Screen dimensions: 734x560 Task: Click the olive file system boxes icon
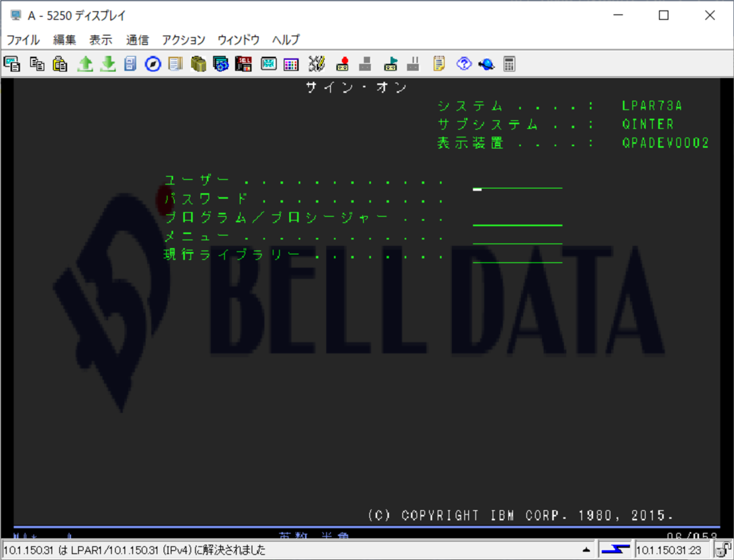(198, 64)
